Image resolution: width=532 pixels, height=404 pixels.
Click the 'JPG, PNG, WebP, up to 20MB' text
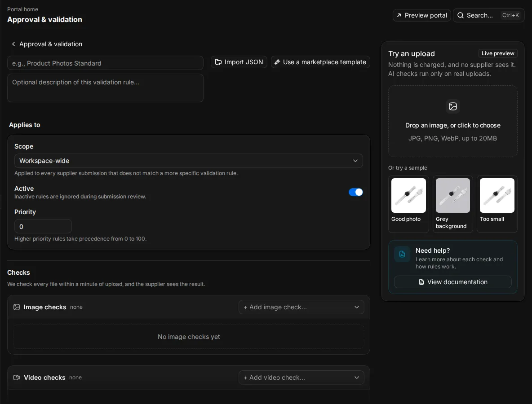[452, 138]
